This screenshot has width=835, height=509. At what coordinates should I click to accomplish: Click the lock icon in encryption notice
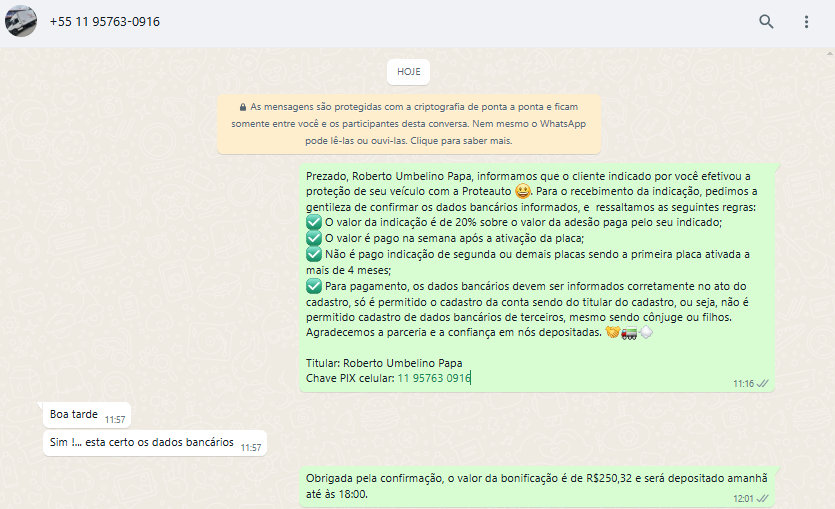click(x=242, y=107)
